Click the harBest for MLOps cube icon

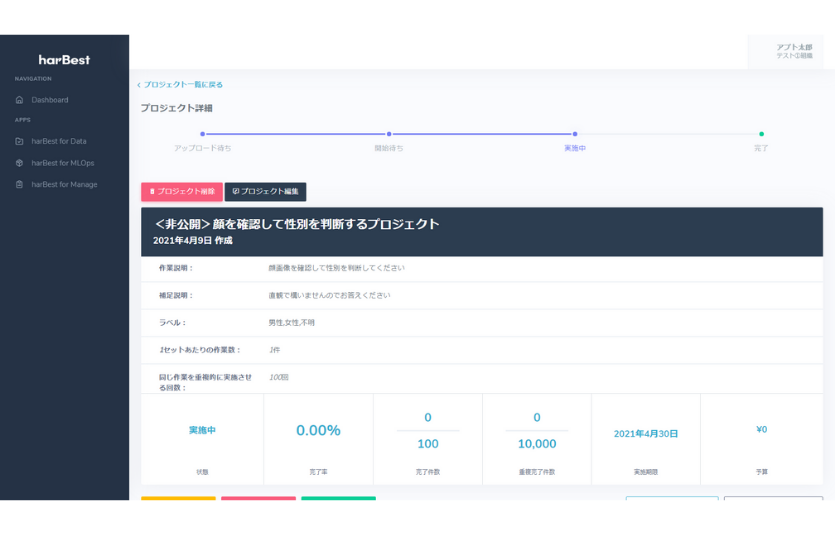[19, 163]
